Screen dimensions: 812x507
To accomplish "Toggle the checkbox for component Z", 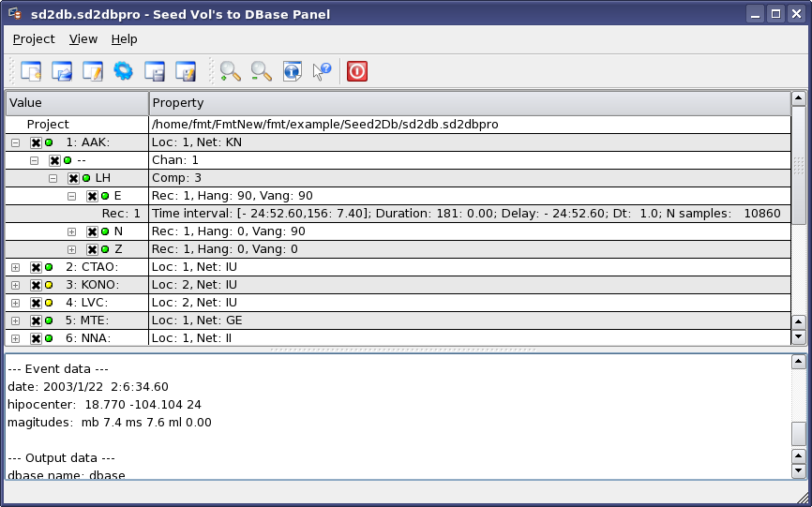I will click(x=92, y=250).
